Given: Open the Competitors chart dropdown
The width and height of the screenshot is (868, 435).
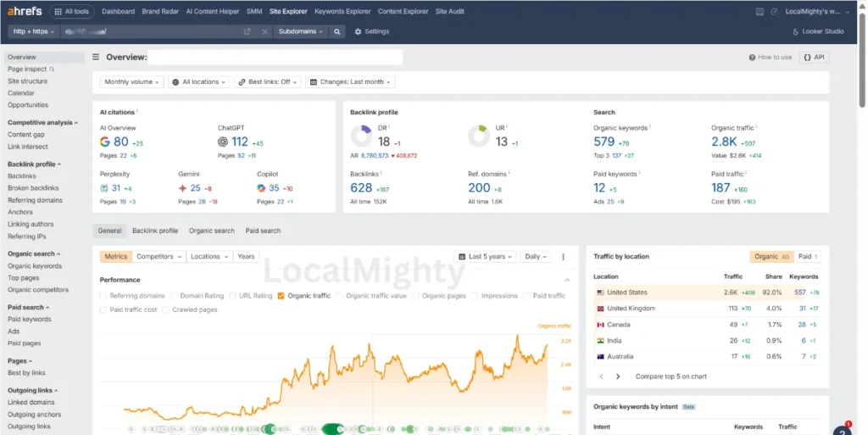Looking at the screenshot, I should point(159,257).
